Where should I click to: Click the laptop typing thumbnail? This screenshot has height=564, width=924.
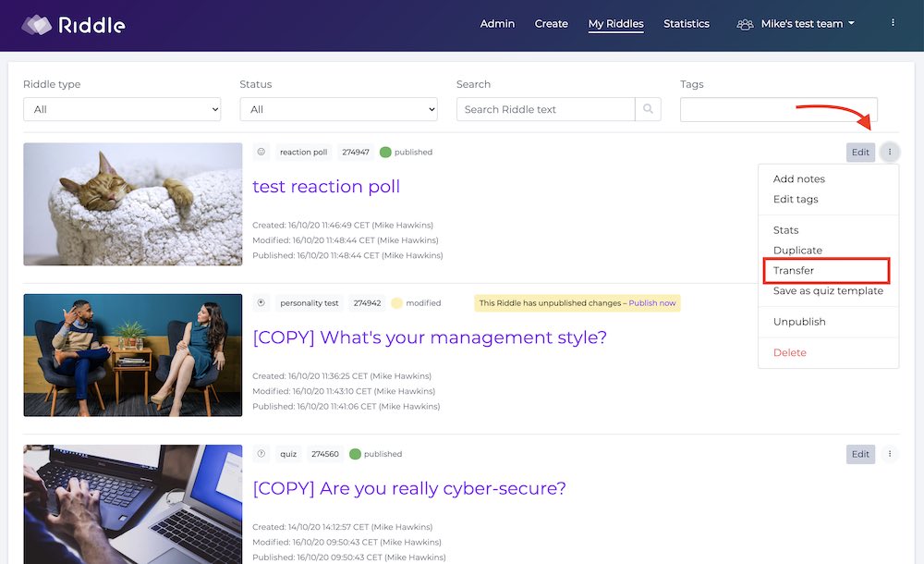pos(132,505)
